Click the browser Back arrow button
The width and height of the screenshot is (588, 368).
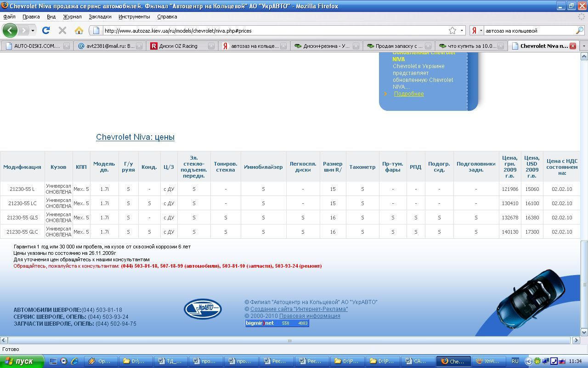(x=10, y=30)
